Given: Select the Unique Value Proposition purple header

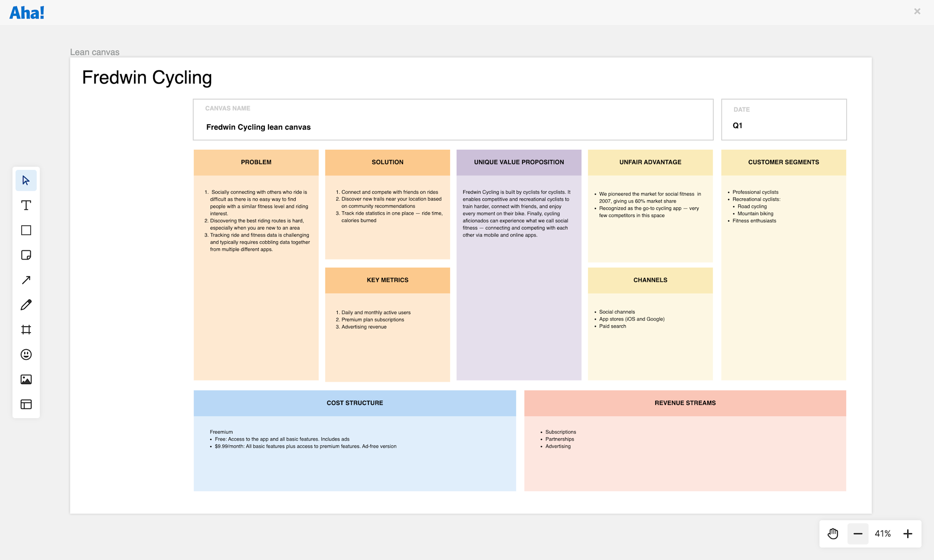Looking at the screenshot, I should pos(519,162).
